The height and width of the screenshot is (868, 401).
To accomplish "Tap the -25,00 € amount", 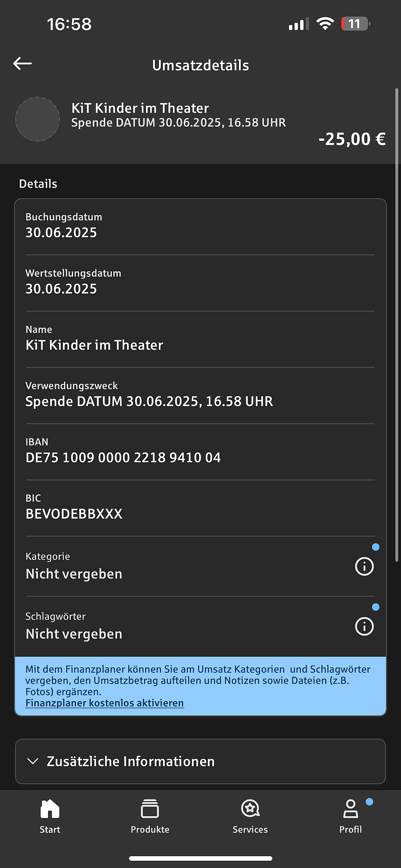I will click(351, 139).
